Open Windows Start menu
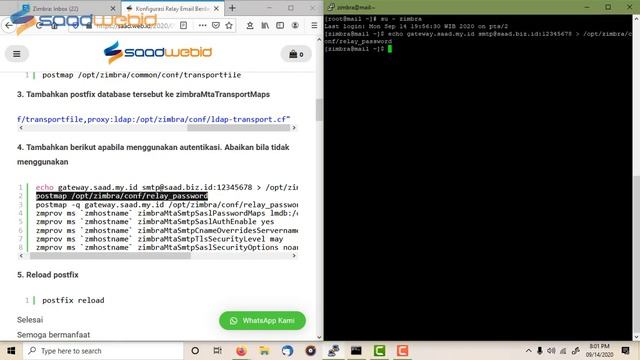Viewport: 640px width, 360px height. click(11, 351)
